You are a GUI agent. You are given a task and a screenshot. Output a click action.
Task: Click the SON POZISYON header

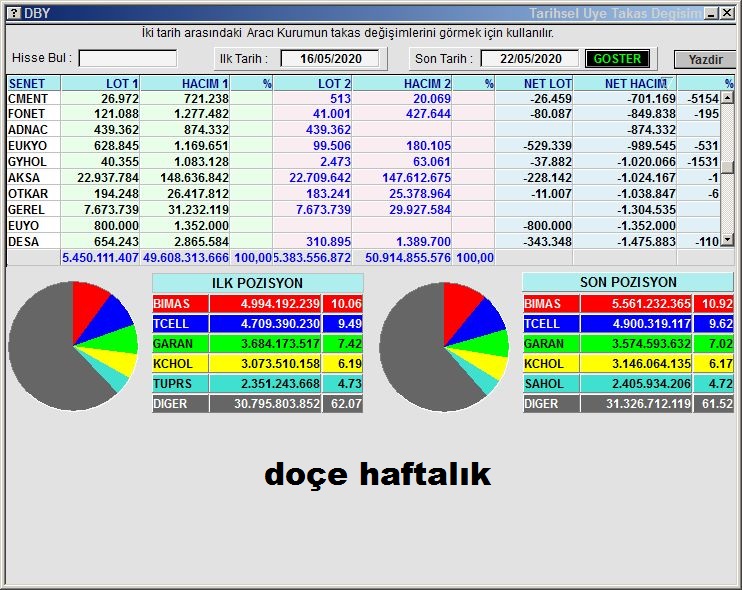click(x=628, y=282)
